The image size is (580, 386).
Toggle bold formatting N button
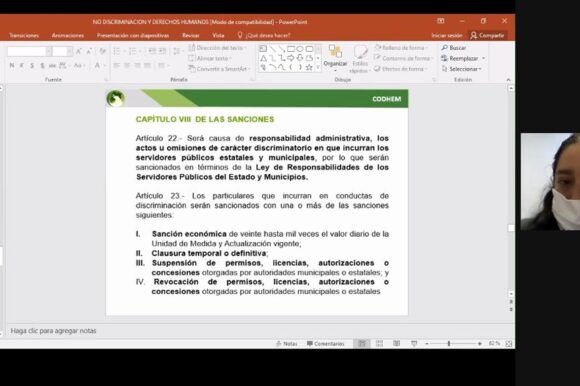12,65
